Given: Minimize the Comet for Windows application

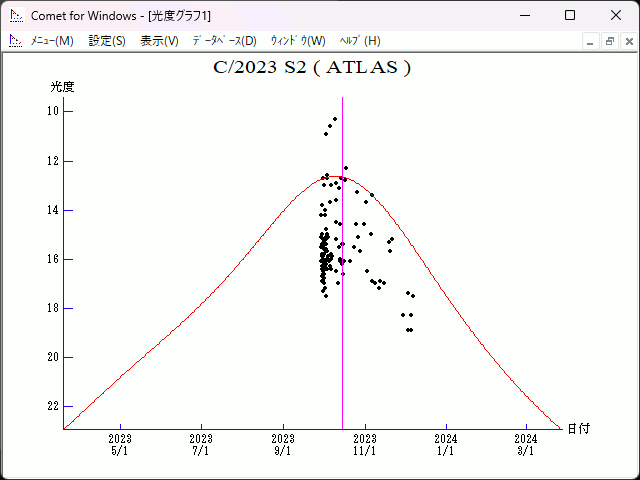Looking at the screenshot, I should [x=524, y=15].
